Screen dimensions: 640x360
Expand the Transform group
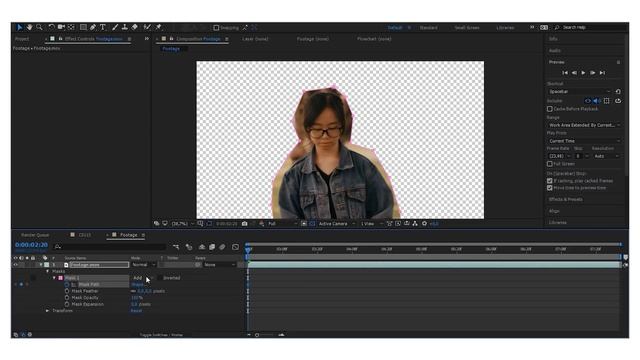pos(48,311)
